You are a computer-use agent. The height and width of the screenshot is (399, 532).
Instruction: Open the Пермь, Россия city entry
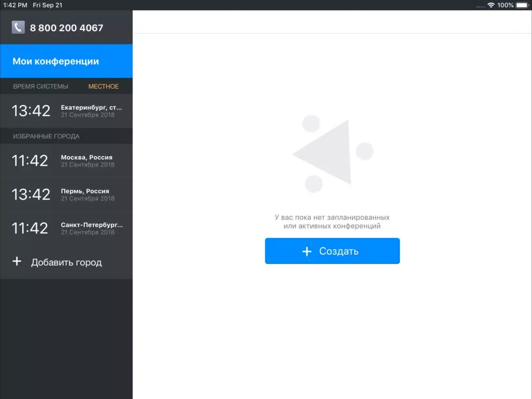click(x=66, y=194)
